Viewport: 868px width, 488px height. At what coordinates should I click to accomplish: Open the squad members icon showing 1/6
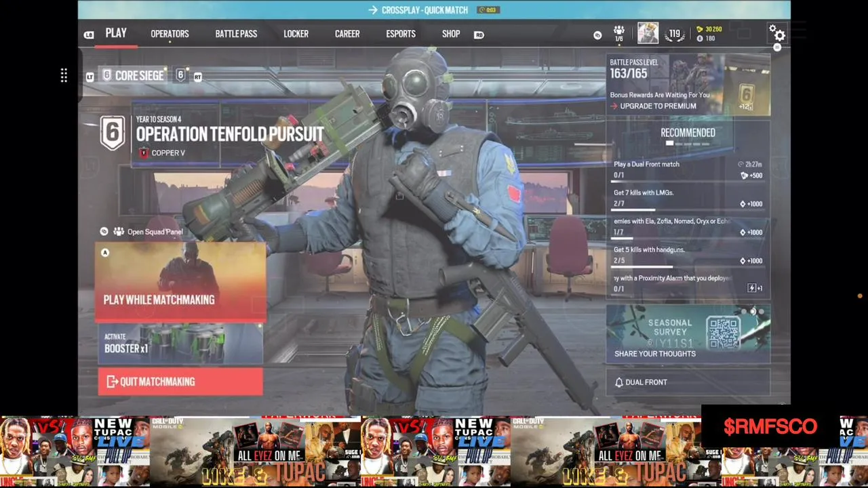618,33
